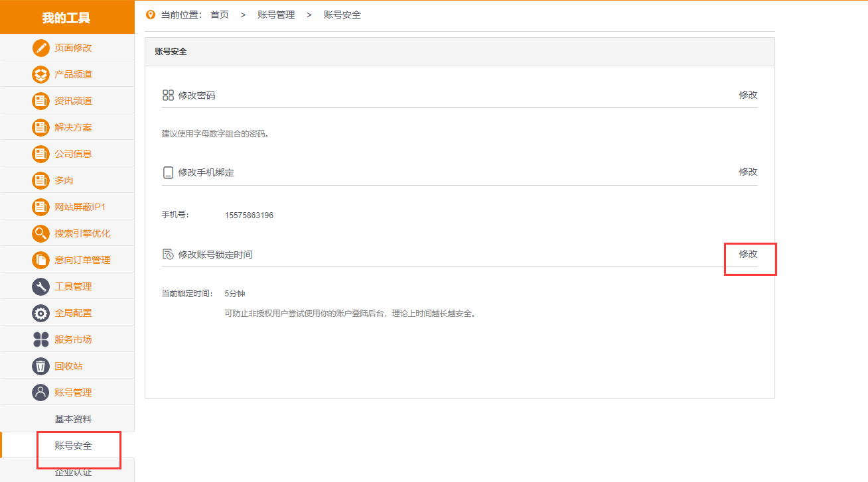Click the 我的工具 sidebar header
This screenshot has width=868, height=482.
click(x=66, y=17)
